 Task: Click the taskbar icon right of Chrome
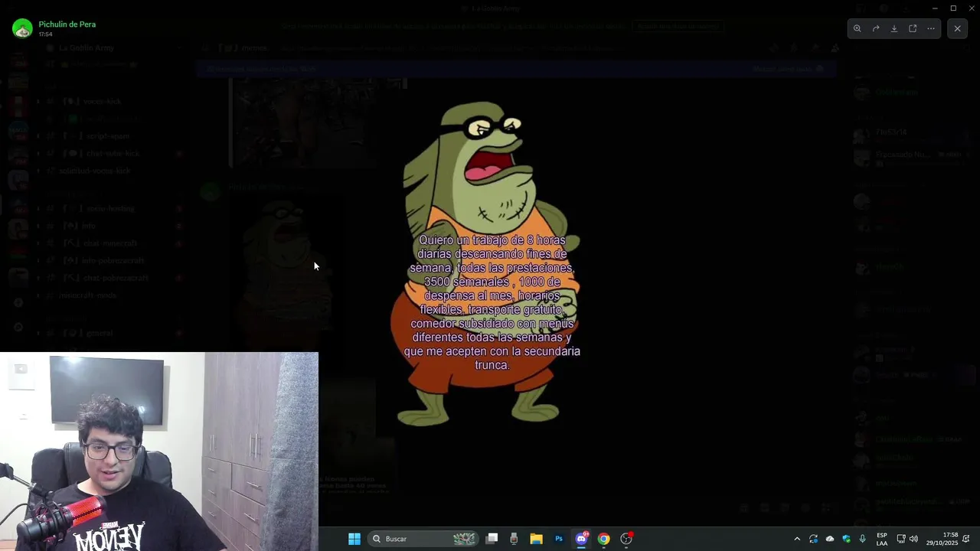(626, 539)
